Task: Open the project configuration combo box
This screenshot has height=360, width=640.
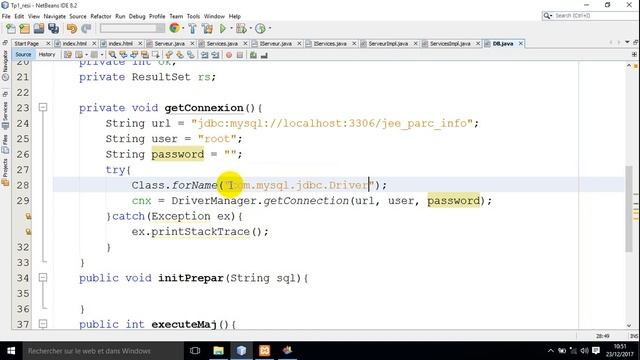Action: click(x=132, y=28)
